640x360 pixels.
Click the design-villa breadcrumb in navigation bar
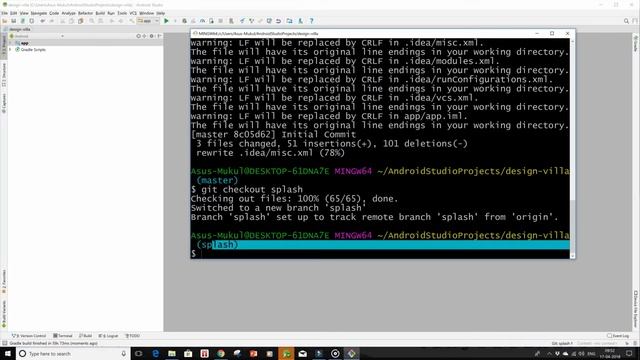[20, 29]
